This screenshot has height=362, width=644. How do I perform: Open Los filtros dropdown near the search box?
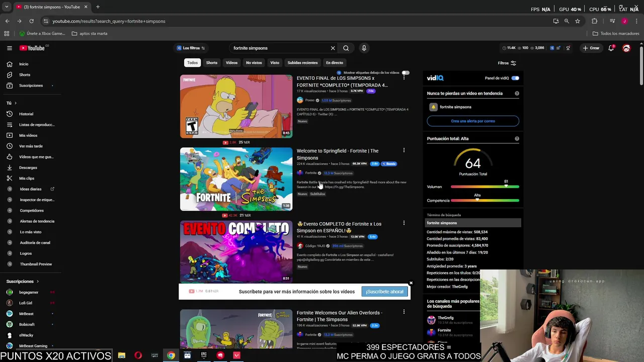(191, 48)
